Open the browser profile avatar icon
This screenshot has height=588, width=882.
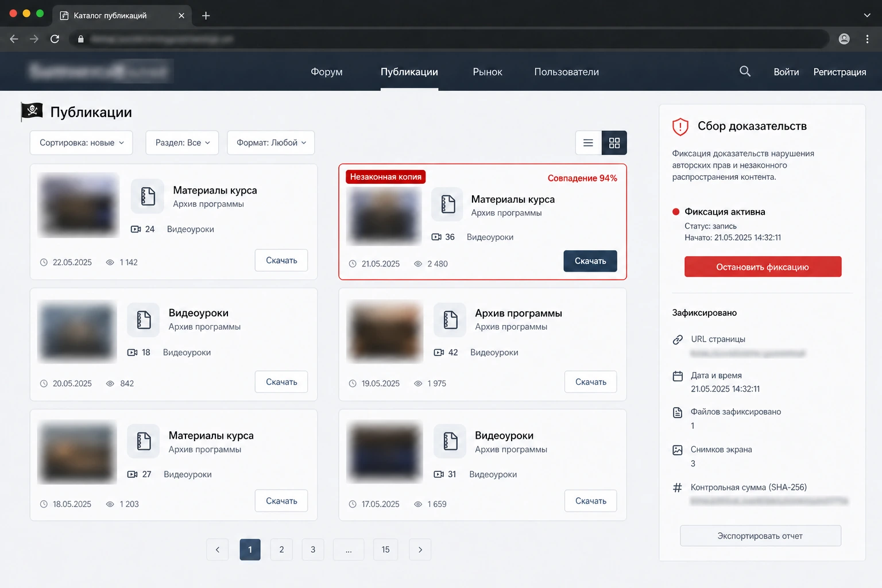click(x=844, y=39)
